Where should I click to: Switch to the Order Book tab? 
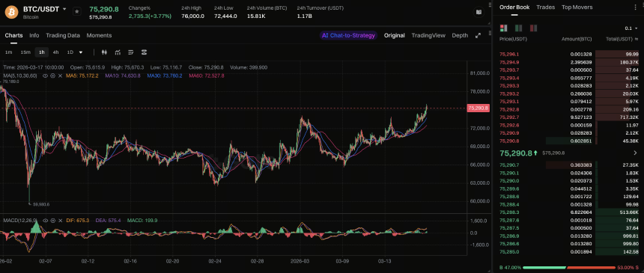[x=514, y=7]
